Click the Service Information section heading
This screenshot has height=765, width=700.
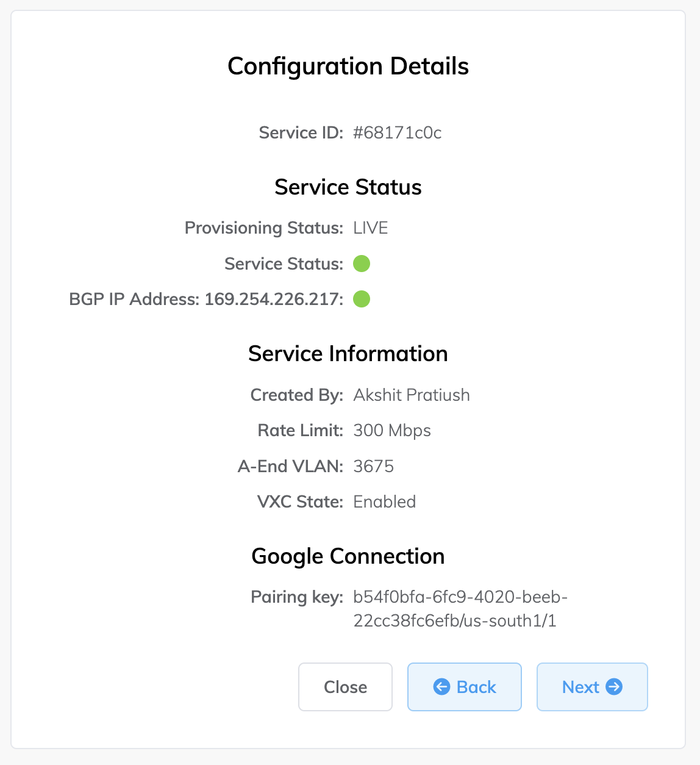[348, 354]
